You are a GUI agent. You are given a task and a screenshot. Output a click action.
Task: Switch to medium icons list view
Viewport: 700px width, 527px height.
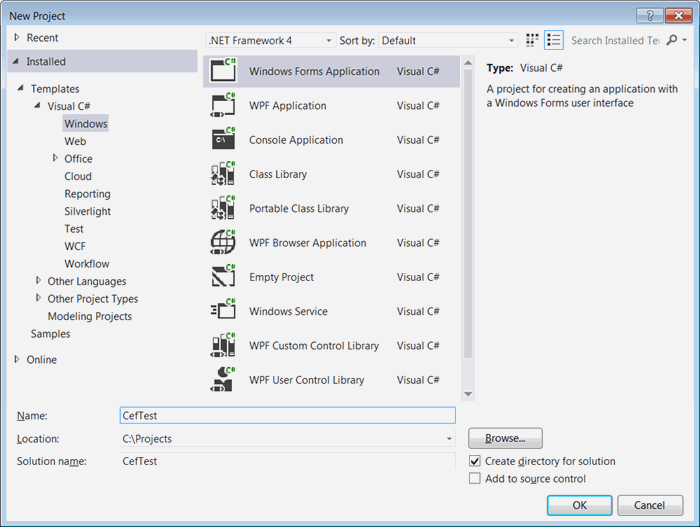(x=554, y=40)
